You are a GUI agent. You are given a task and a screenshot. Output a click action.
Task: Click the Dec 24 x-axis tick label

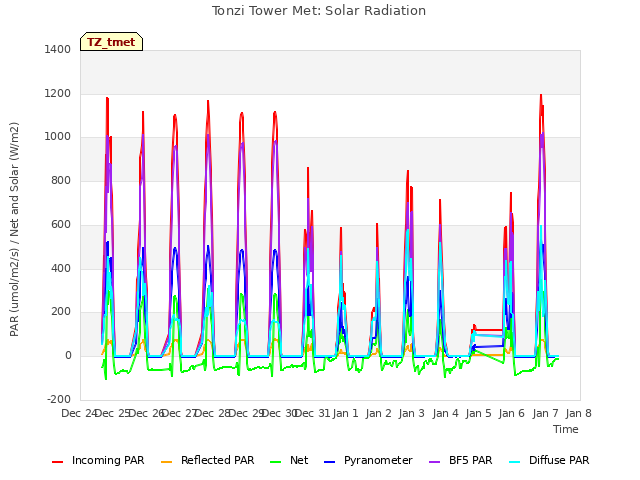click(x=78, y=413)
